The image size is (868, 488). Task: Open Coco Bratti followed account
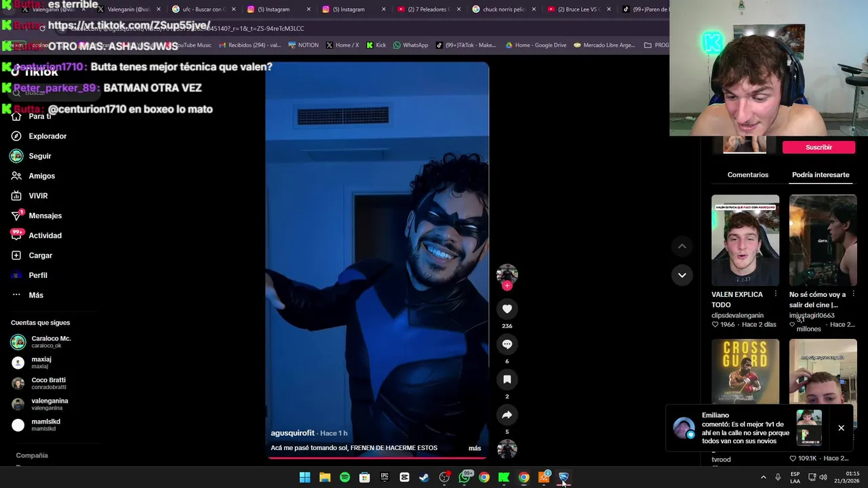pyautogui.click(x=39, y=384)
